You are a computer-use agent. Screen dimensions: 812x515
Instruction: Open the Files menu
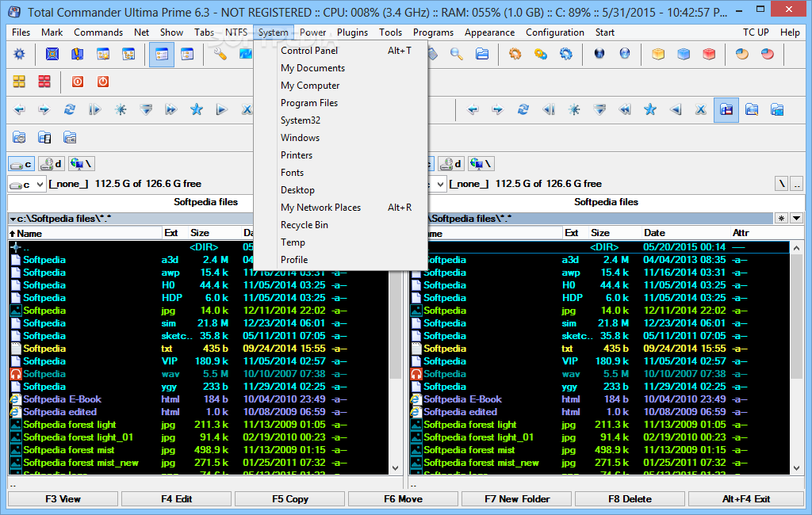(21, 32)
